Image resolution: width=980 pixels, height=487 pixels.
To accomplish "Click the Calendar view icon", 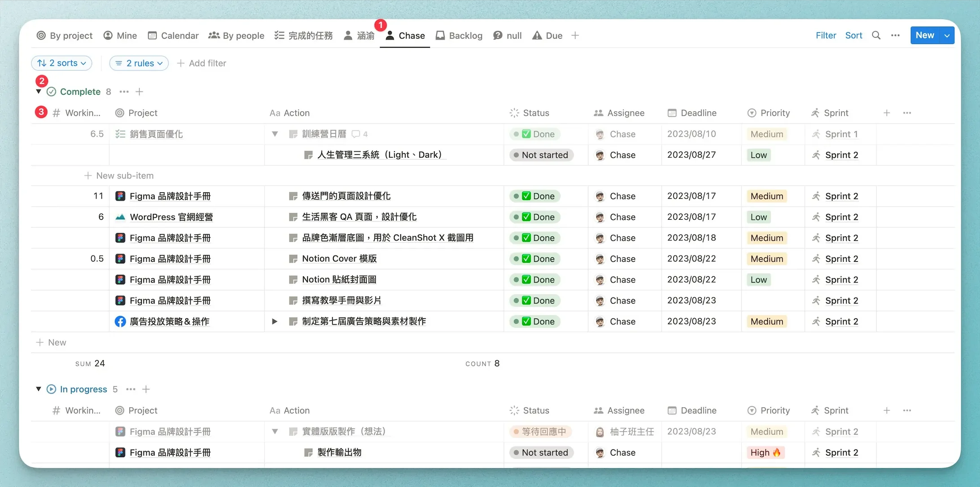I will tap(152, 35).
